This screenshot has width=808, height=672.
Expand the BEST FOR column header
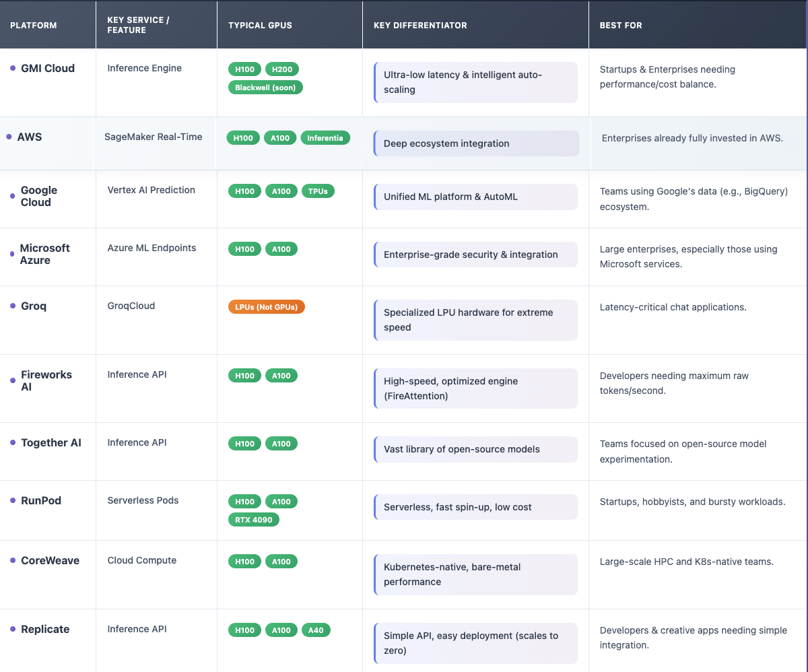(620, 25)
